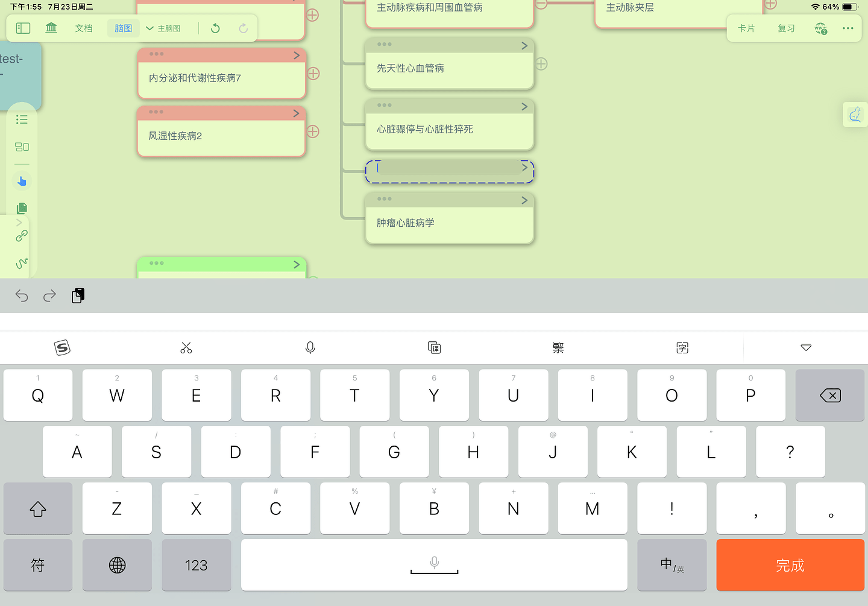Select the layout blocks icon in sidebar
Screen dimensions: 868x606
tap(22, 147)
